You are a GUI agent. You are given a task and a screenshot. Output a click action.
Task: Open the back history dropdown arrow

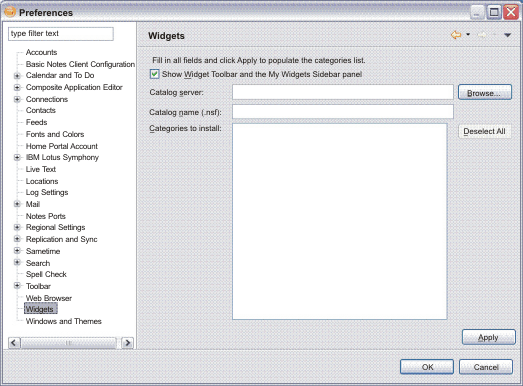468,34
